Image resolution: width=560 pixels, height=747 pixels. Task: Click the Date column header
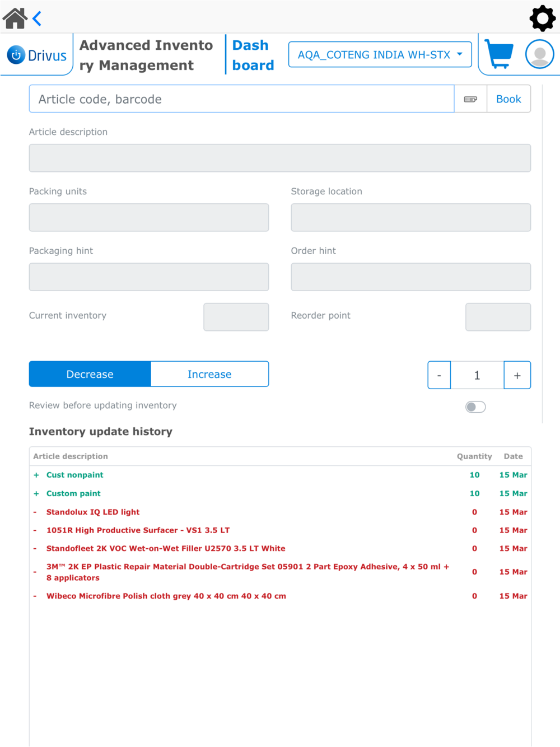coord(513,456)
